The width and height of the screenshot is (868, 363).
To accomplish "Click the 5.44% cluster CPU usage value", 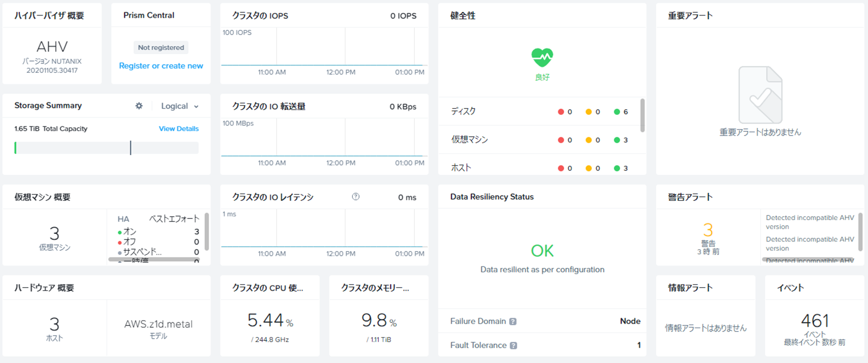I will pyautogui.click(x=270, y=321).
